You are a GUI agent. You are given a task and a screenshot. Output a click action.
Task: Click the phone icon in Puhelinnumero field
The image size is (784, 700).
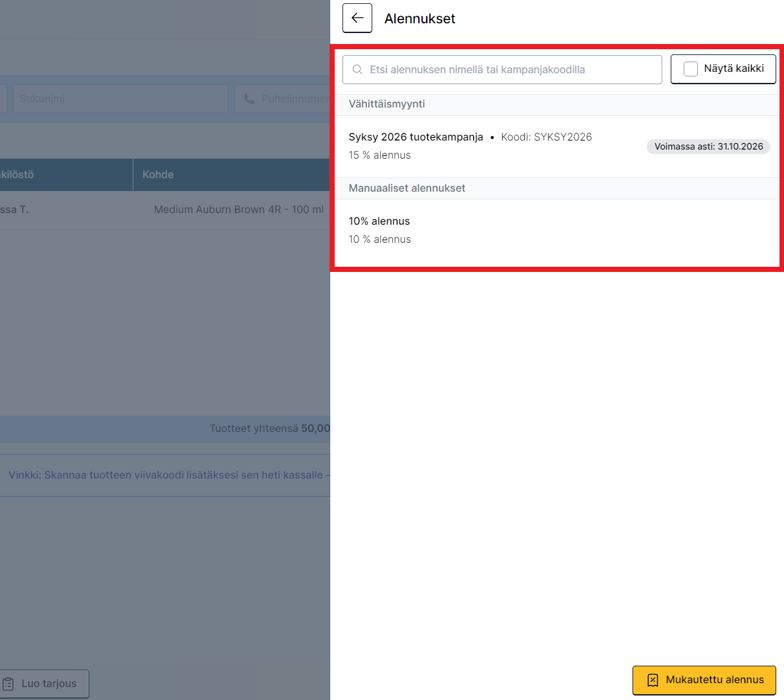click(x=249, y=98)
